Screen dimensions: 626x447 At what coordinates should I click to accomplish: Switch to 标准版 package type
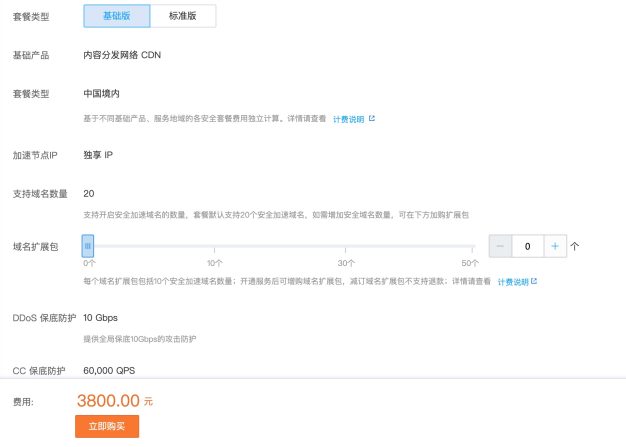[183, 16]
